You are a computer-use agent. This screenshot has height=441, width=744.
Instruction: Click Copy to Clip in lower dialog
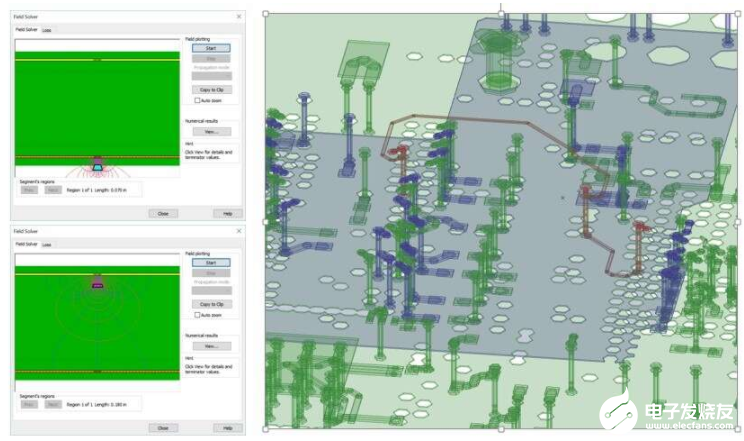coord(212,304)
